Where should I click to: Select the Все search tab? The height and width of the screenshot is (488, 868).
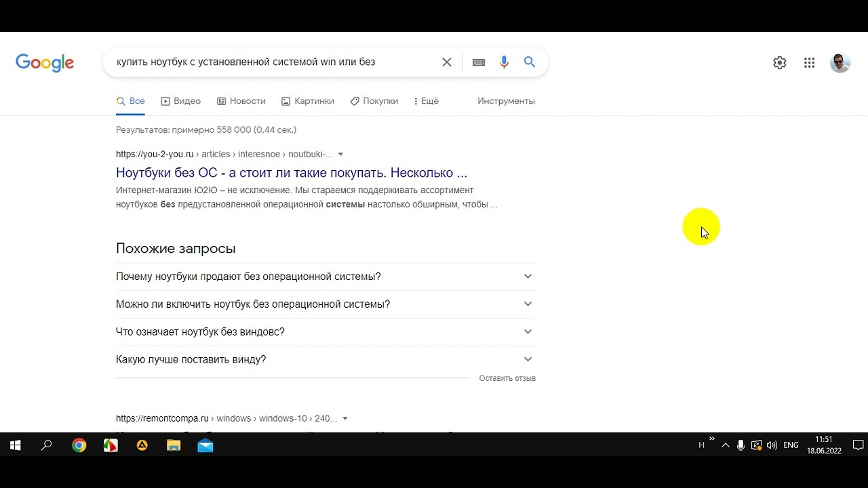tap(130, 101)
